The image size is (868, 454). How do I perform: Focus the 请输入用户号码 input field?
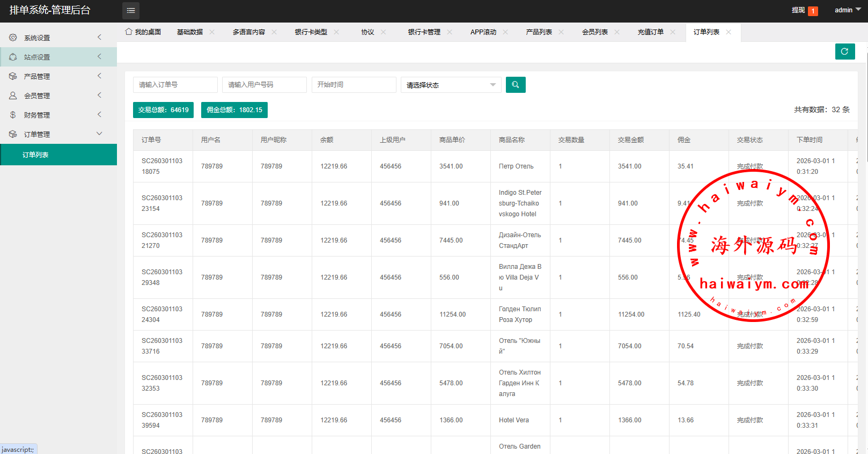click(x=264, y=85)
